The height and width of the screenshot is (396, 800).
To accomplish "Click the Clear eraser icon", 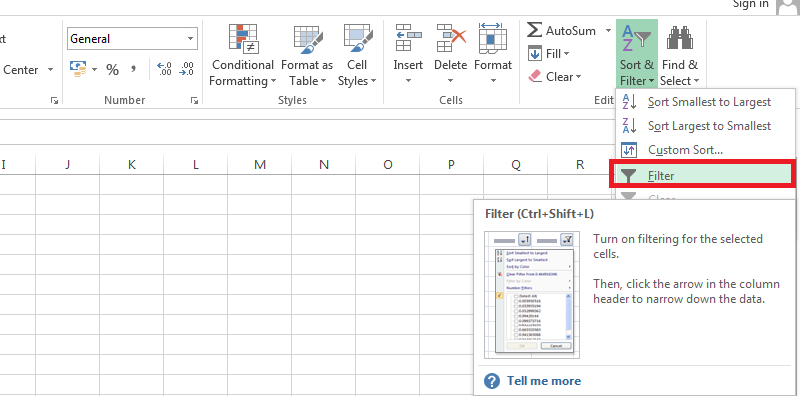I will point(535,77).
